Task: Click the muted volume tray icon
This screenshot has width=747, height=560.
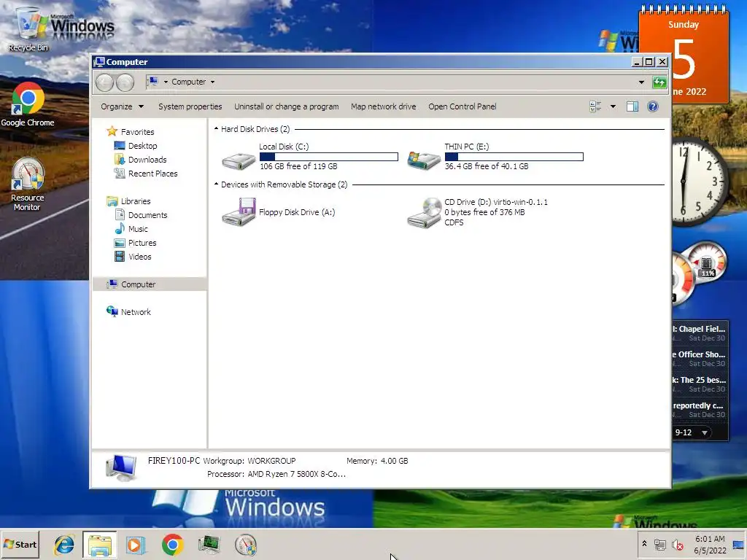Action: tap(677, 545)
